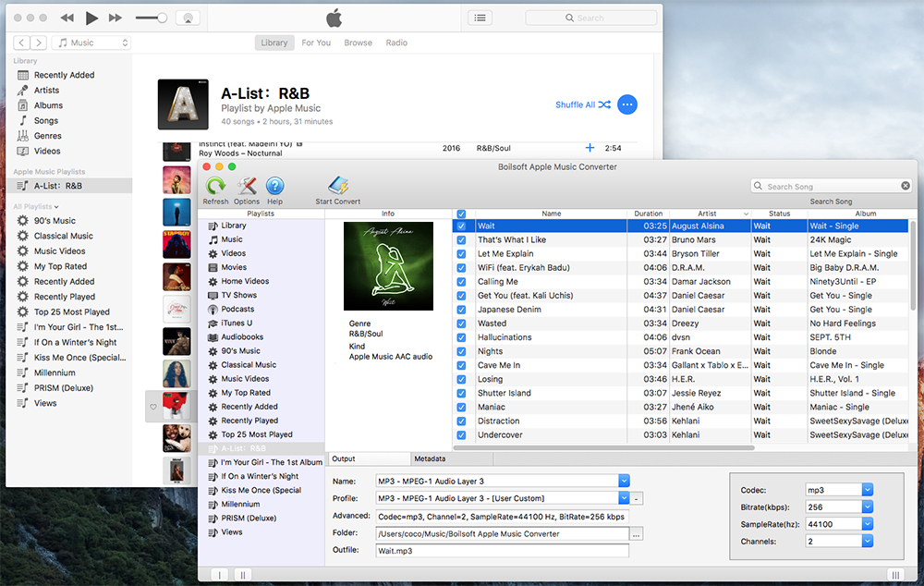Uncheck the song "Hallucinations"
The height and width of the screenshot is (586, 924).
[x=461, y=337]
